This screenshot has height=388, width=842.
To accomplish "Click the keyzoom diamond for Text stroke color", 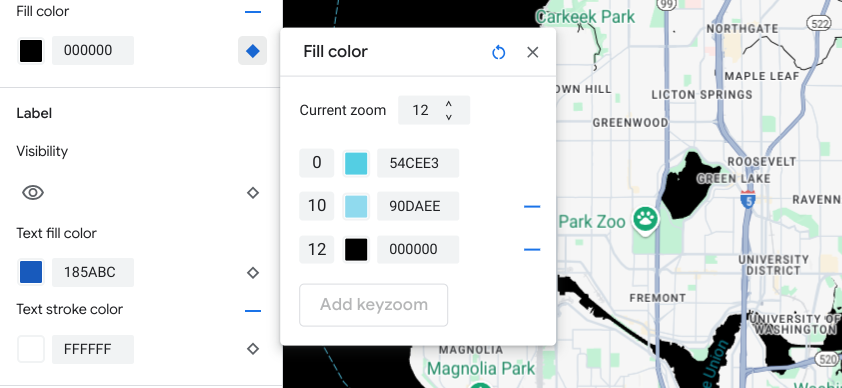I will 253,349.
